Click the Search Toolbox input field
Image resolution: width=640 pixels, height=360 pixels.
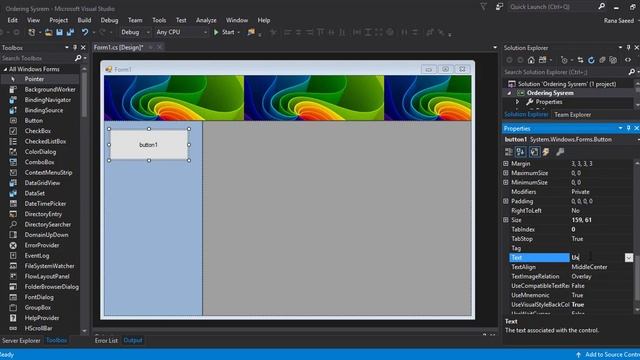coord(38,58)
